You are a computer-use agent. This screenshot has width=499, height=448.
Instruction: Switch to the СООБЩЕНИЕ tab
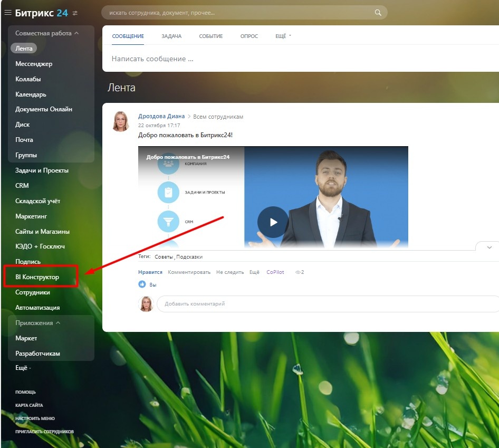[128, 36]
